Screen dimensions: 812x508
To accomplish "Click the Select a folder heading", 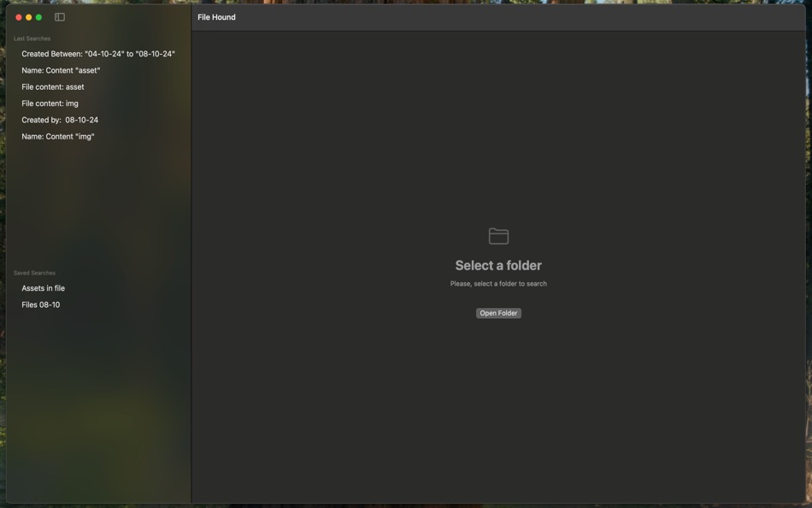I will 498,265.
